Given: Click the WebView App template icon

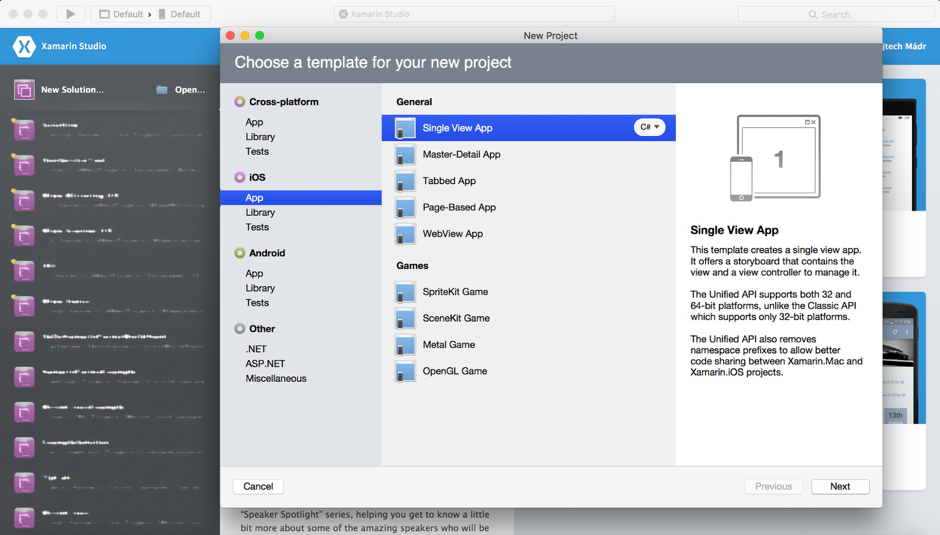Looking at the screenshot, I should pos(405,233).
